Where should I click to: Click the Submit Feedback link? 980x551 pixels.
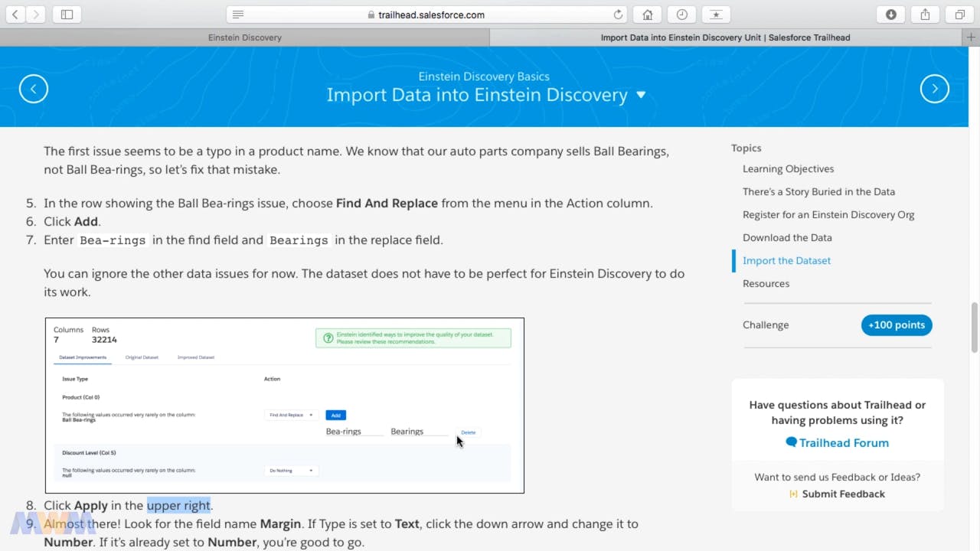tap(843, 494)
